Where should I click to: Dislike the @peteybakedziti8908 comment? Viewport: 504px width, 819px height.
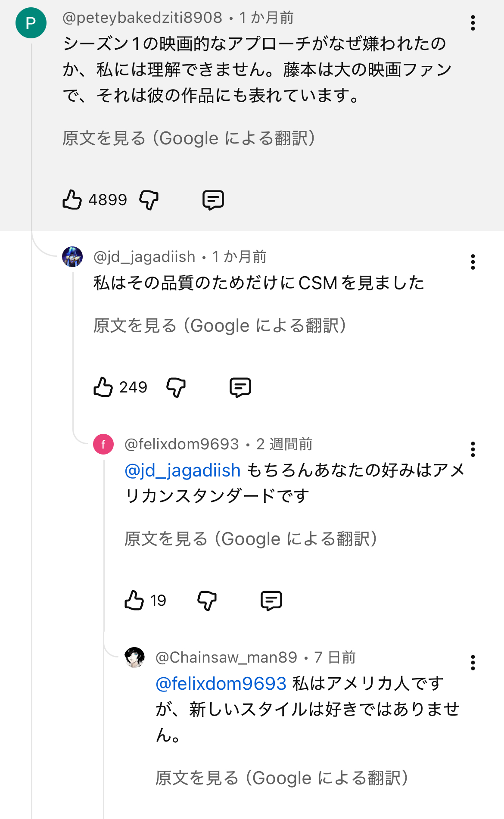tap(149, 200)
